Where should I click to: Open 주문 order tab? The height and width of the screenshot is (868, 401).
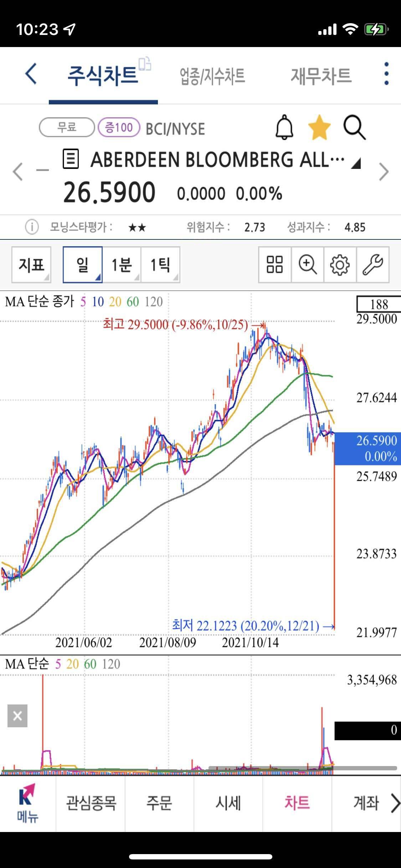[159, 804]
